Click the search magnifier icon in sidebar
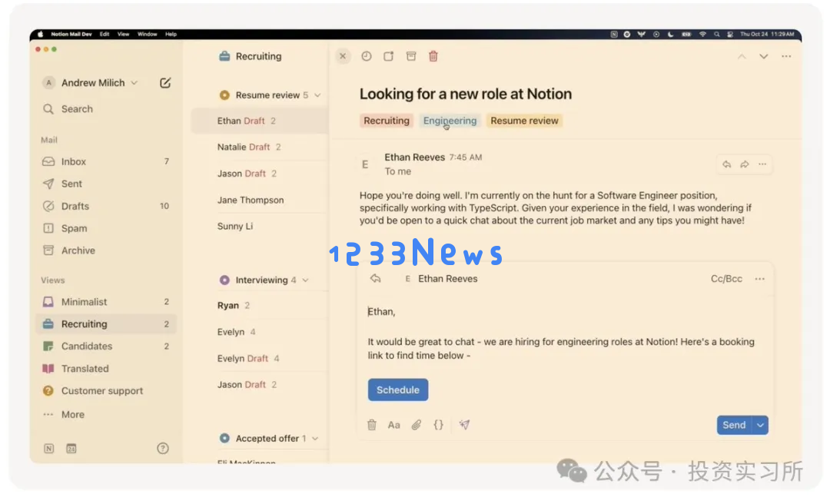Viewport: 830px width, 504px height. pos(48,108)
